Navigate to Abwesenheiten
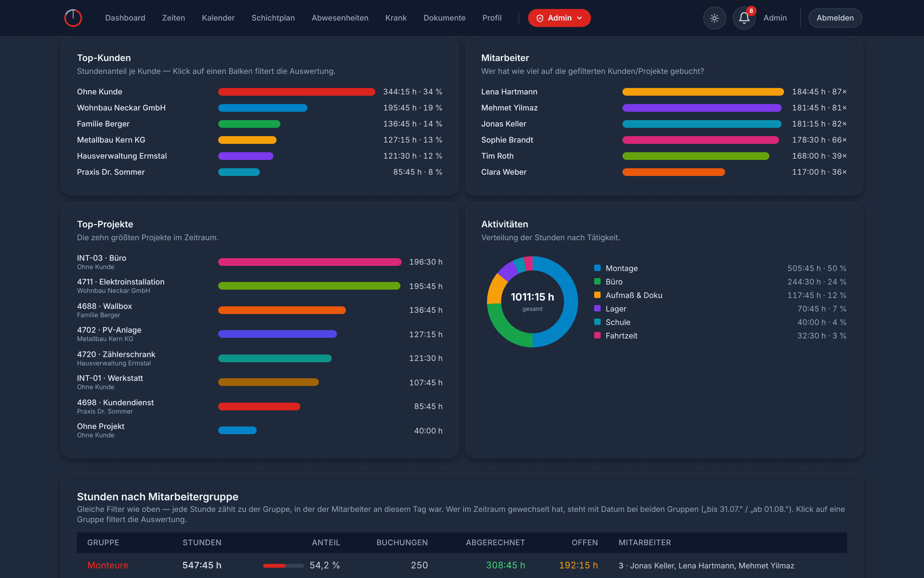Screen dimensions: 924x578 click(340, 18)
